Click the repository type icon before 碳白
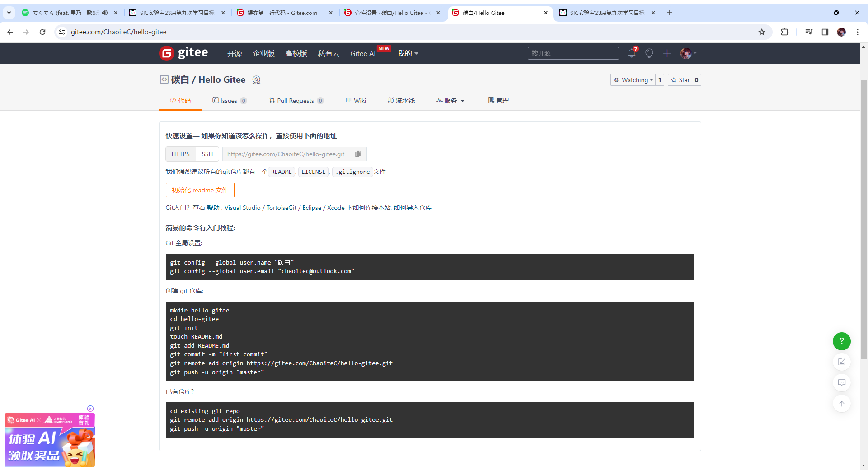Viewport: 868px width, 470px height. (164, 79)
